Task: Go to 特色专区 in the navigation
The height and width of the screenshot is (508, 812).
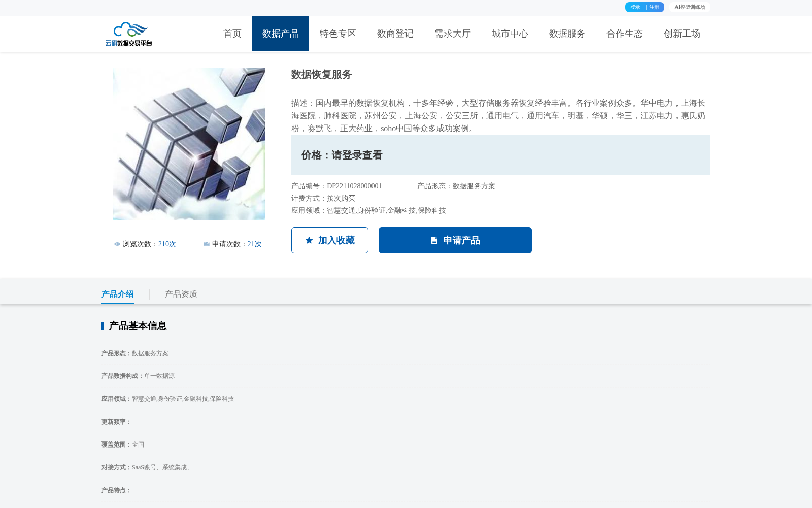Action: point(338,34)
